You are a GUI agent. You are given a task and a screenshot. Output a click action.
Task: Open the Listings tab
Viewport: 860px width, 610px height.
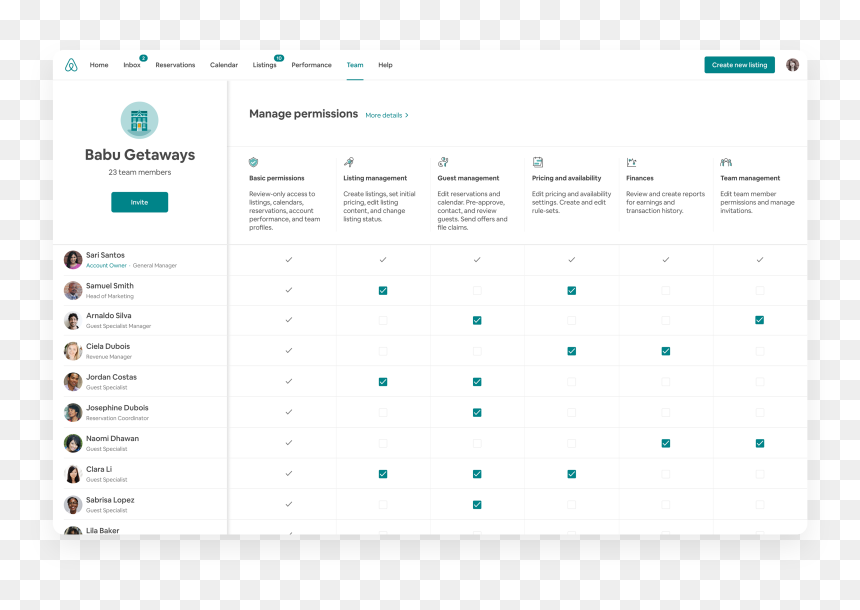[x=264, y=65]
